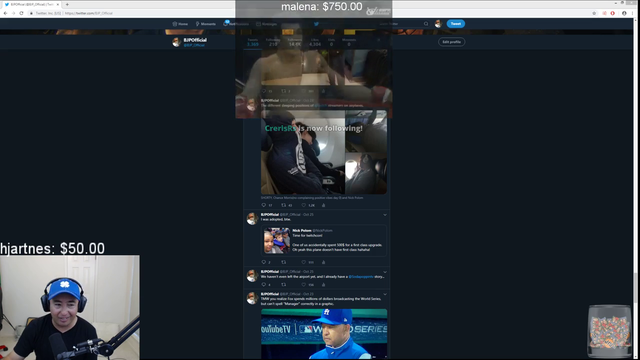This screenshot has height=360, width=640.
Task: Select the Following count tab
Action: pos(273,42)
